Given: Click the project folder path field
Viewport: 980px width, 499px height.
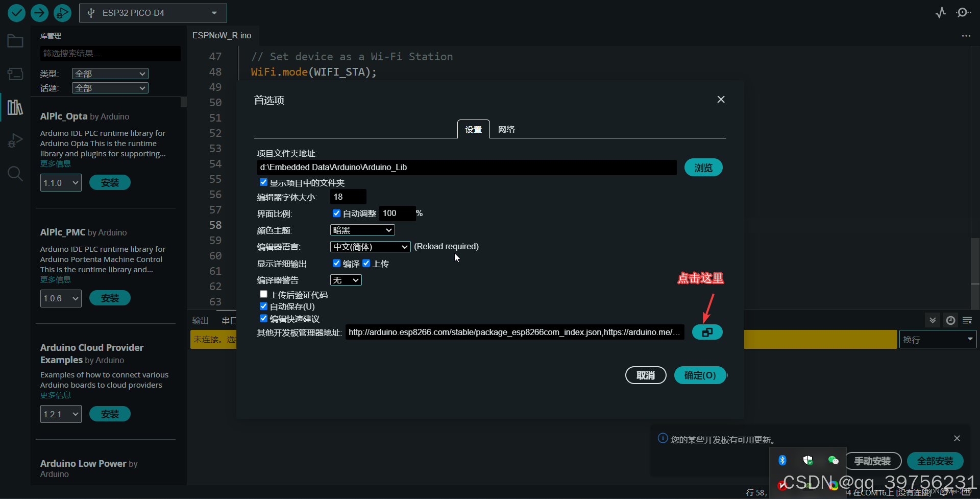Looking at the screenshot, I should [x=467, y=168].
